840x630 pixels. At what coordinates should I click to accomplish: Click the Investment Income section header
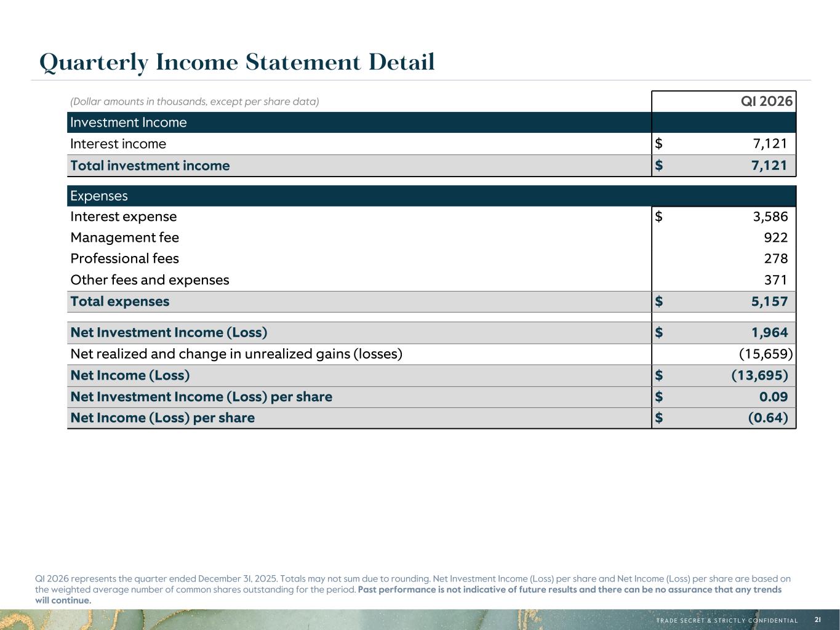pos(129,122)
